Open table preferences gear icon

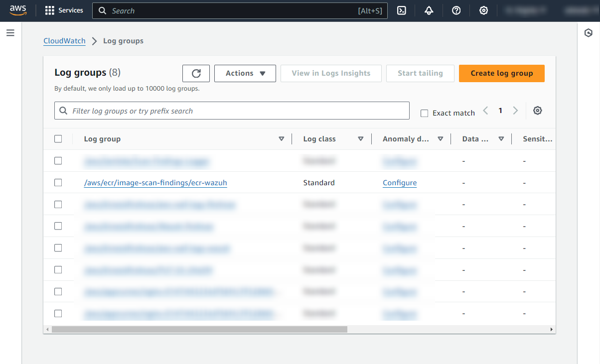coord(537,111)
